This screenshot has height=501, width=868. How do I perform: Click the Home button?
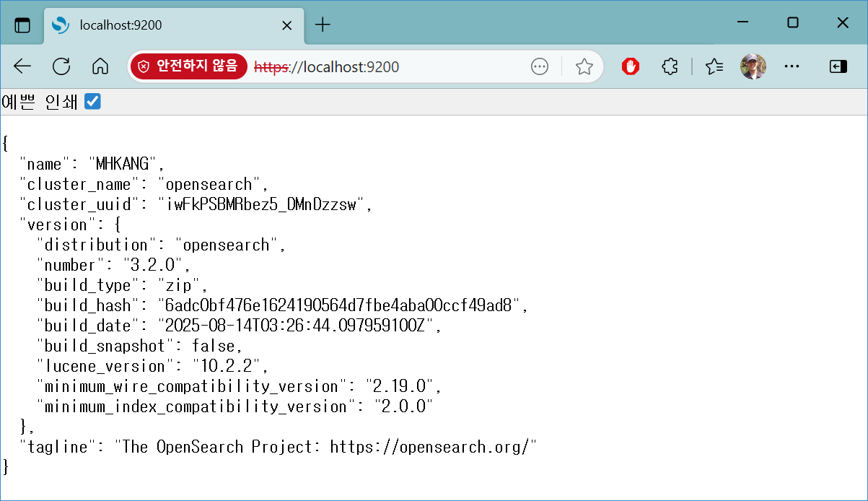pos(100,66)
